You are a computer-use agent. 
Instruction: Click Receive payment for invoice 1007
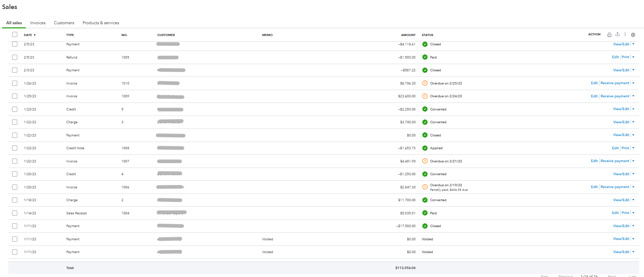coord(615,161)
